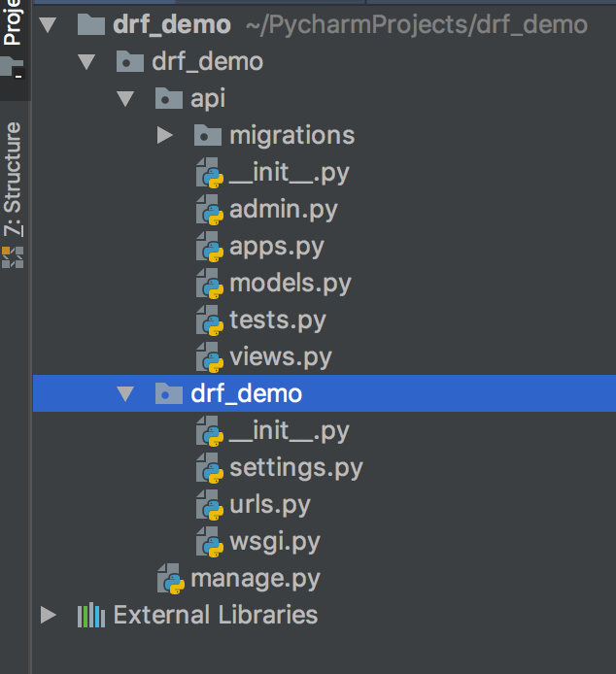Expand External Libraries arrow
616x674 pixels.
49,615
